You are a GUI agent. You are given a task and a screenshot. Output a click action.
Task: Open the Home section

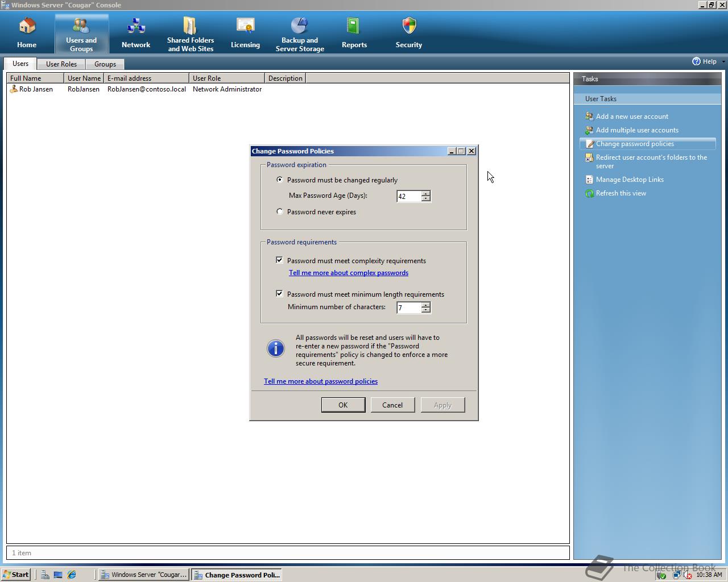[27, 33]
